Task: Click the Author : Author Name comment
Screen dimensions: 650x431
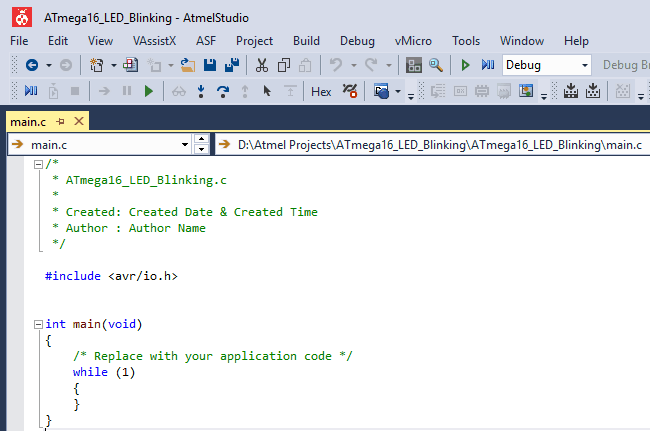Action: (x=136, y=228)
